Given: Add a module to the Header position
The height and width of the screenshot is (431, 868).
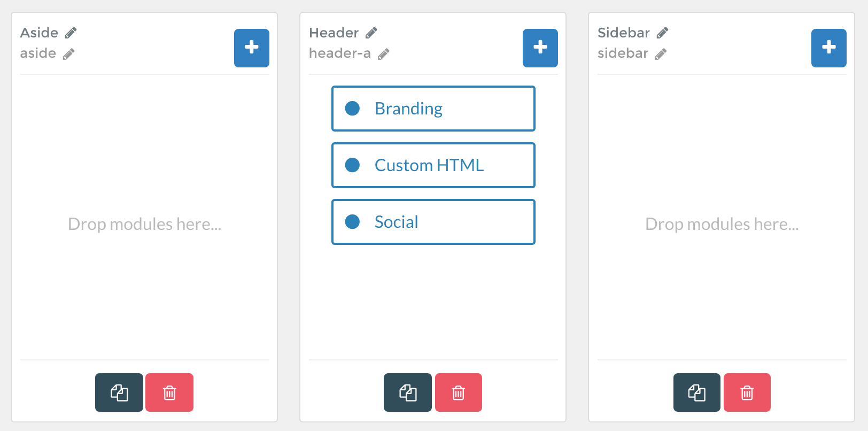Looking at the screenshot, I should [540, 48].
